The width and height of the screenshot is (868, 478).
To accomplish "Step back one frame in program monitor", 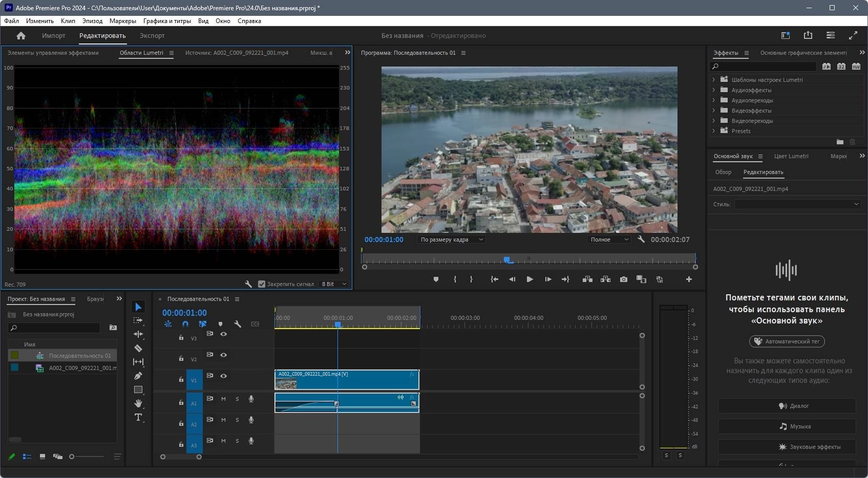I will point(512,279).
